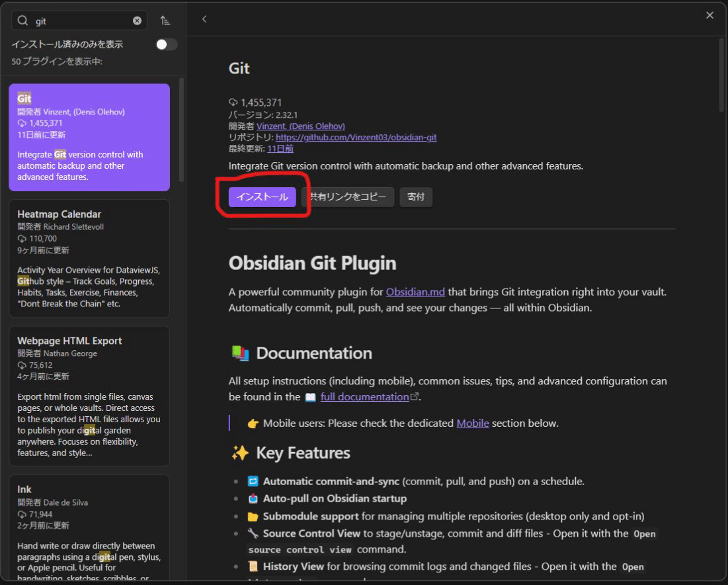Click the folder icon for Submodule support

(253, 517)
